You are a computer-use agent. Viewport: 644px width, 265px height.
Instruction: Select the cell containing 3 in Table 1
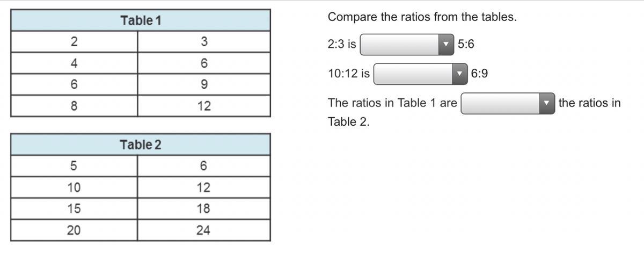coord(204,41)
